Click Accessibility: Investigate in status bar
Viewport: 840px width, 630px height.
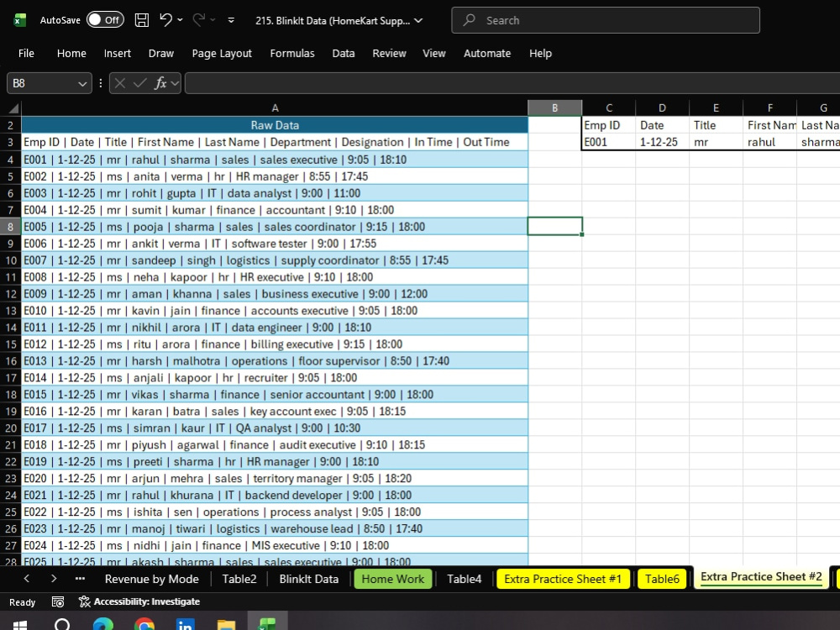pos(139,601)
